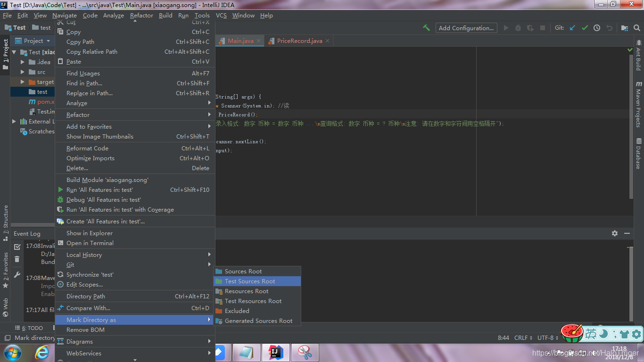Screen dimensions: 644x362
Task: Open the Database side panel
Action: tap(638, 154)
